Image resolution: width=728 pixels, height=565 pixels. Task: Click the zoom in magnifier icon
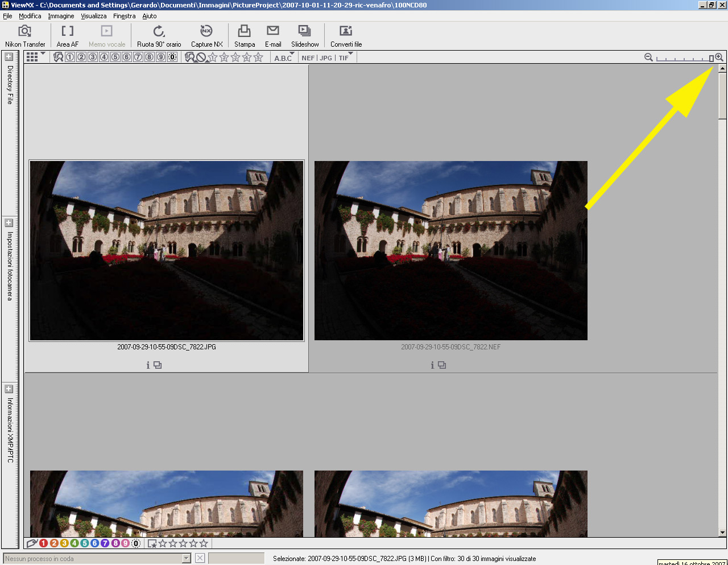719,57
